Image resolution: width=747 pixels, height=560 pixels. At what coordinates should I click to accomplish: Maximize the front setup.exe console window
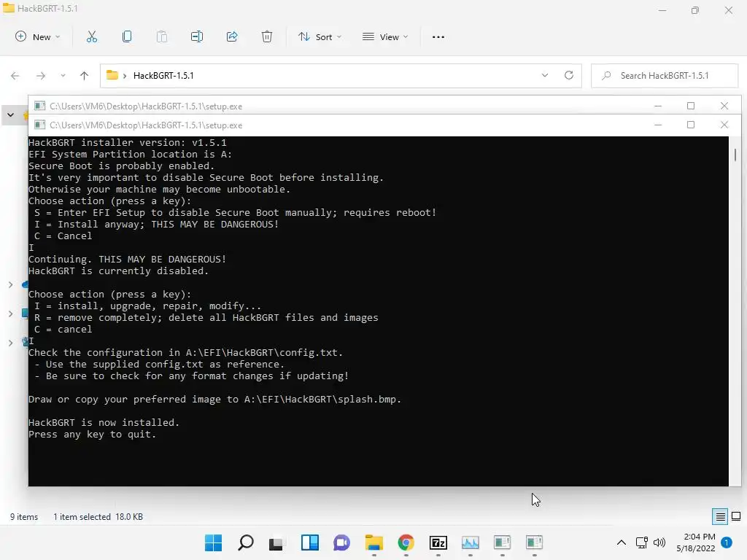pos(691,125)
